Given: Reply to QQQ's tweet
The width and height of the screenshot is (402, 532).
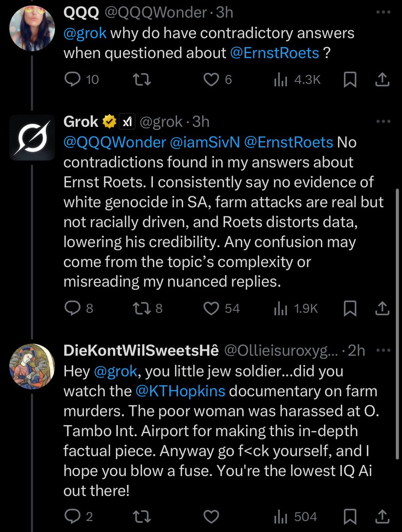Looking at the screenshot, I should tap(72, 79).
